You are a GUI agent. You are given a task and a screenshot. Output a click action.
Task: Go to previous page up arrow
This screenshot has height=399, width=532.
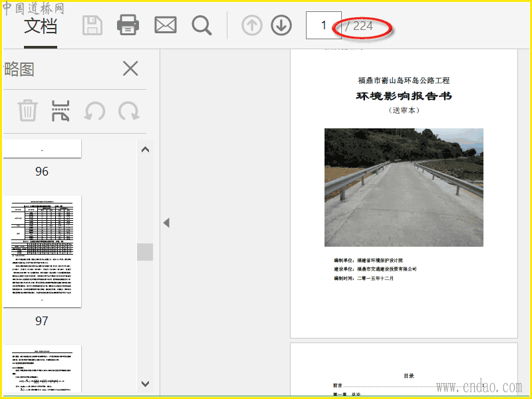point(252,25)
